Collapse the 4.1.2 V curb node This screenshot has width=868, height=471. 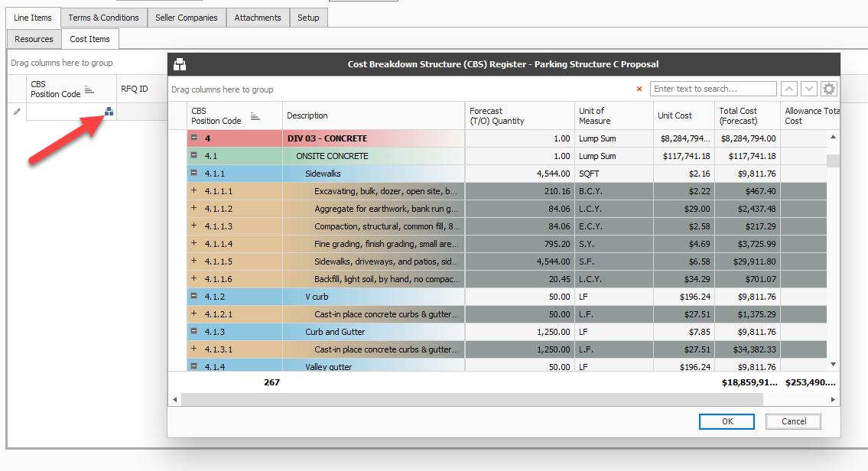(x=194, y=296)
